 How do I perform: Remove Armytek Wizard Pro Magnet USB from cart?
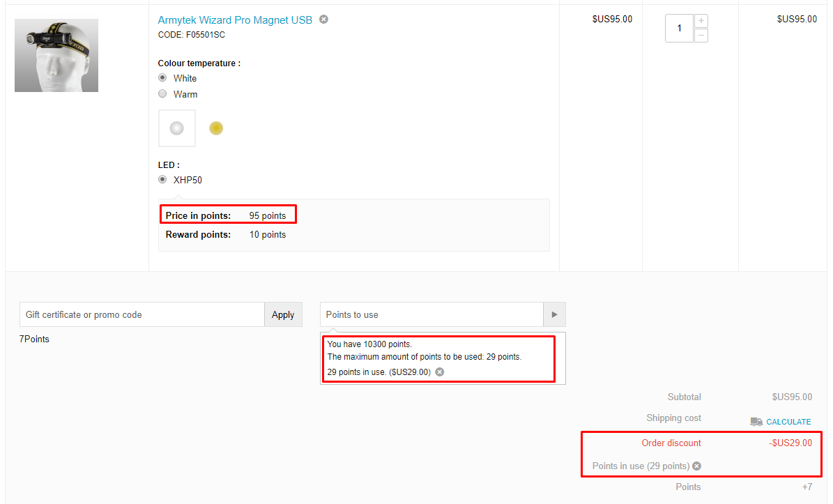tap(323, 19)
